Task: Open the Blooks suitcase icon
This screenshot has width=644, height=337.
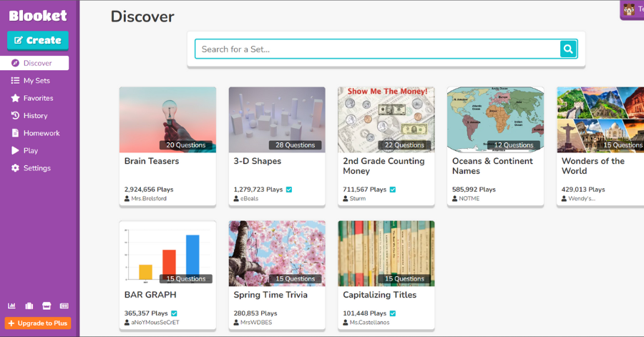Action: (29, 306)
